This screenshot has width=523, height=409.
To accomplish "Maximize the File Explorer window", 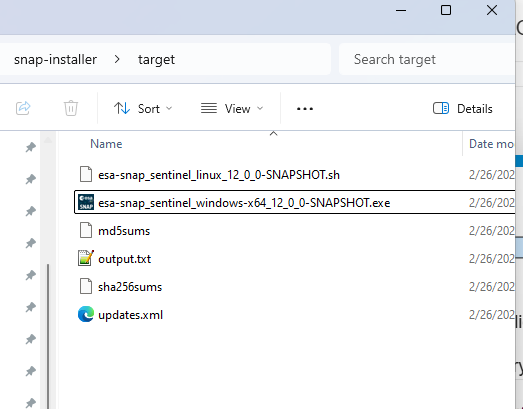I will [446, 10].
